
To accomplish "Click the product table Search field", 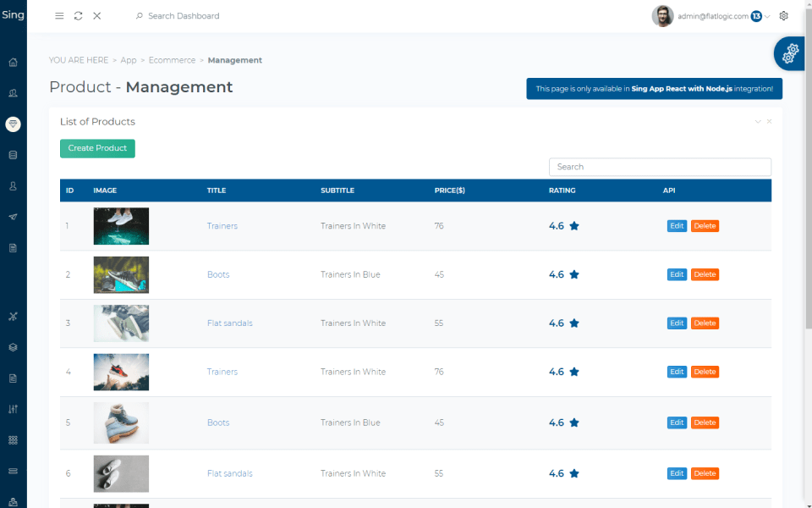I will click(660, 167).
